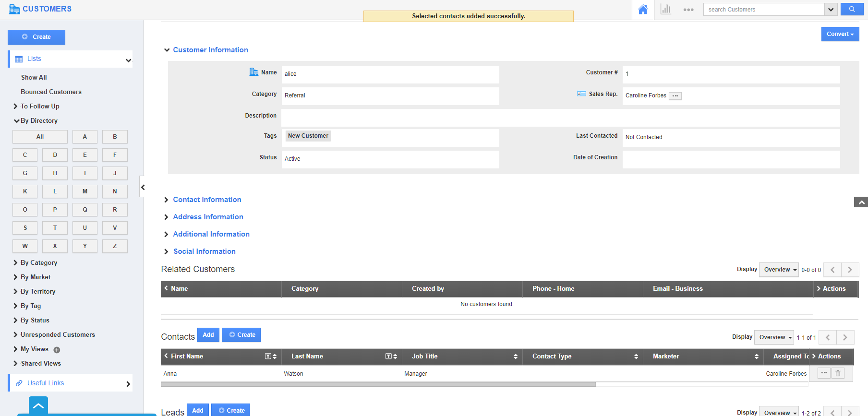Select Bounced Customers list
The width and height of the screenshot is (868, 416).
tap(51, 92)
